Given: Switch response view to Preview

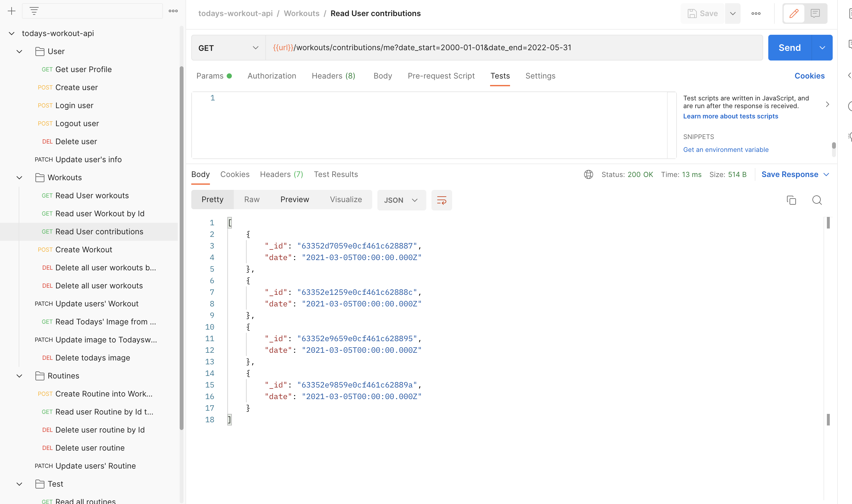Looking at the screenshot, I should pyautogui.click(x=294, y=199).
